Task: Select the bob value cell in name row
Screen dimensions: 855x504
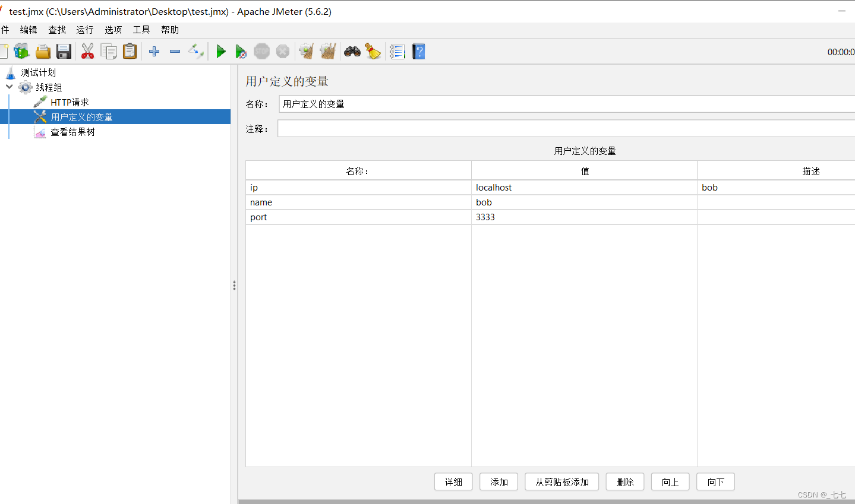Action: (x=585, y=202)
